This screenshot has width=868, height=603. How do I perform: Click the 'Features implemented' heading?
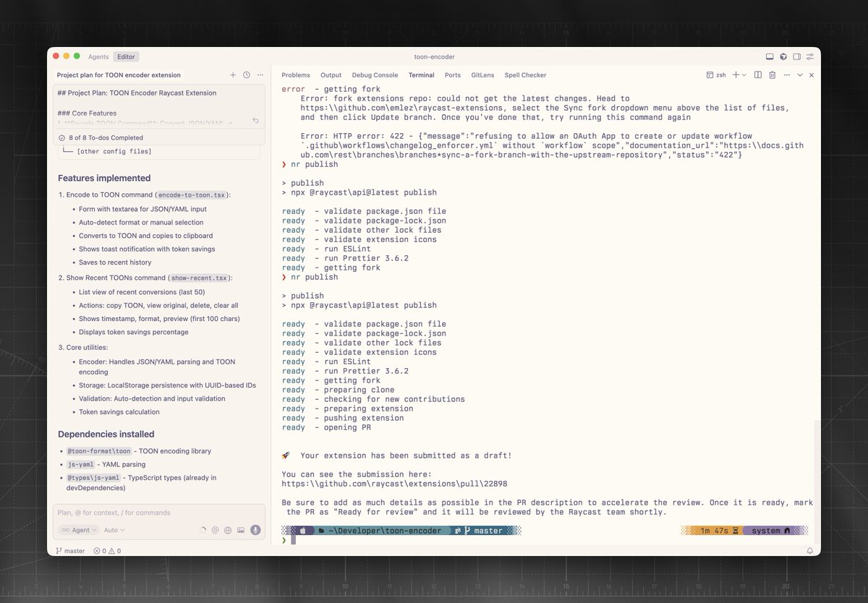click(x=104, y=178)
